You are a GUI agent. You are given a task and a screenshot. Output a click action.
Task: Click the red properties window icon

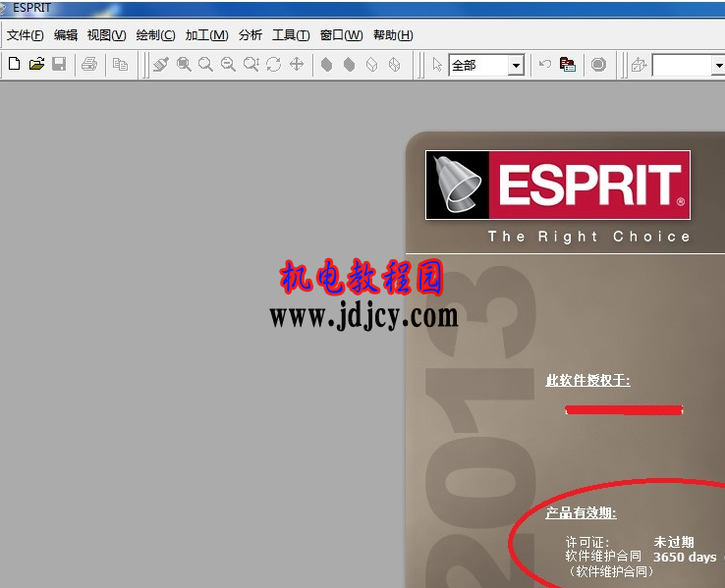[568, 64]
